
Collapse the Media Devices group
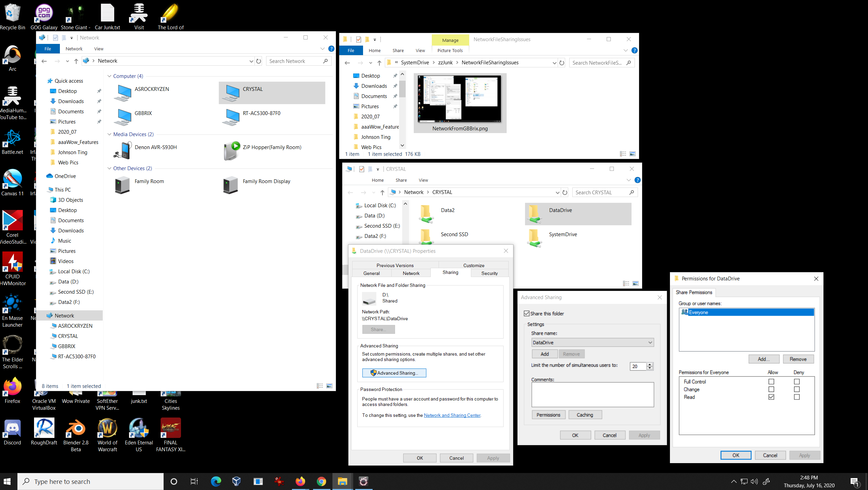pos(109,134)
